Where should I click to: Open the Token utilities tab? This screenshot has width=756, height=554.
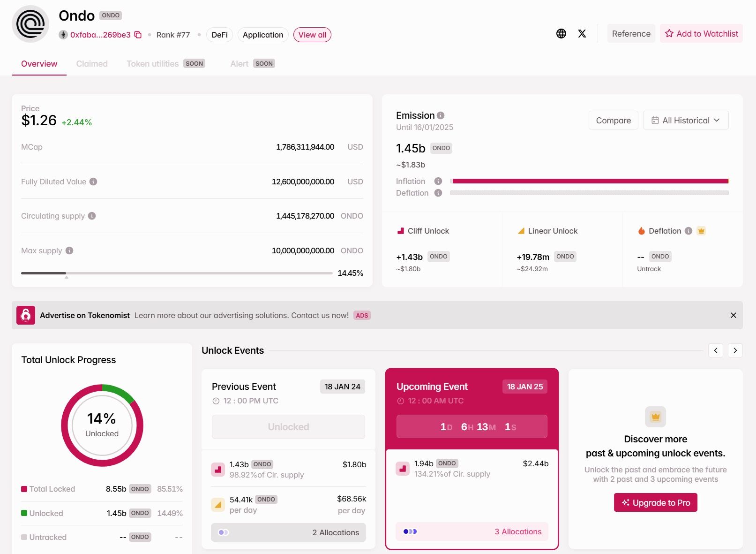coord(165,64)
